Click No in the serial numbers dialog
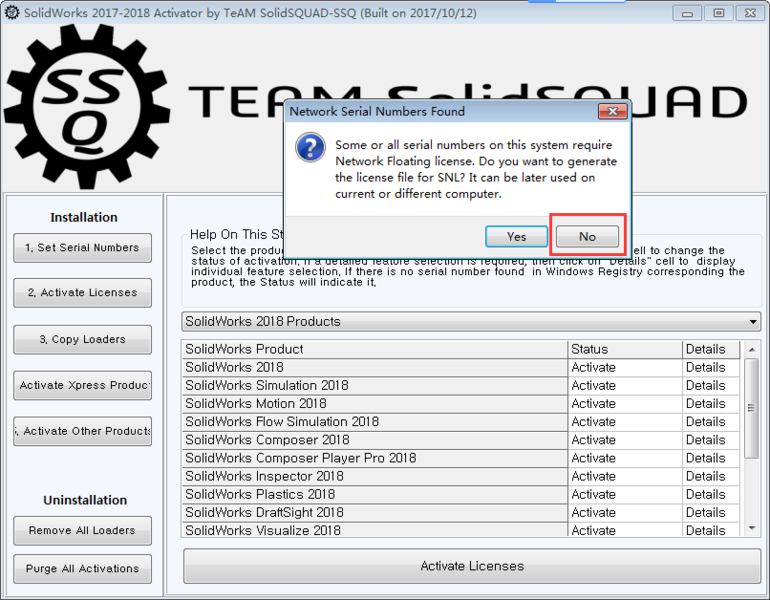The image size is (770, 600). pyautogui.click(x=587, y=237)
